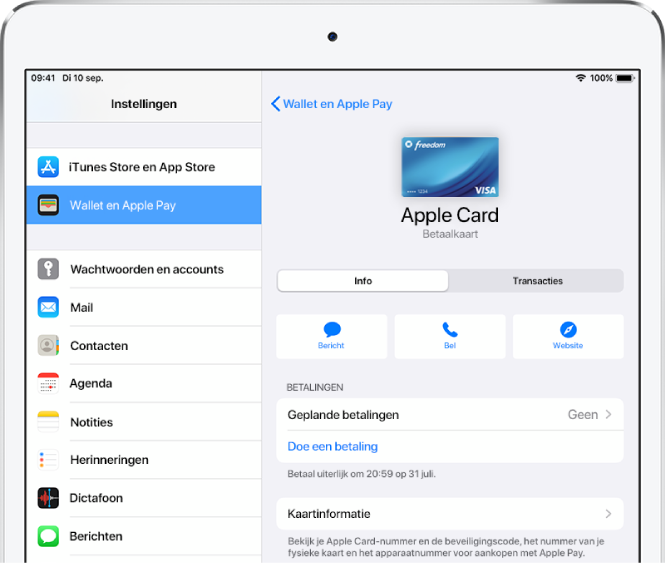The image size is (665, 564).
Task: Open Wachtwoorden en accounts settings
Action: pyautogui.click(x=144, y=269)
